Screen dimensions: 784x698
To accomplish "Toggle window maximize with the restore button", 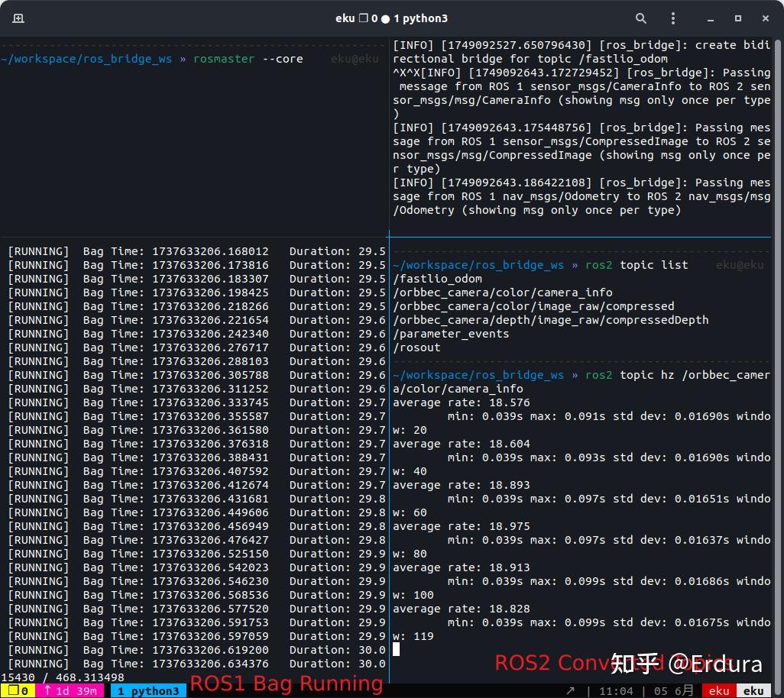I will (x=737, y=18).
